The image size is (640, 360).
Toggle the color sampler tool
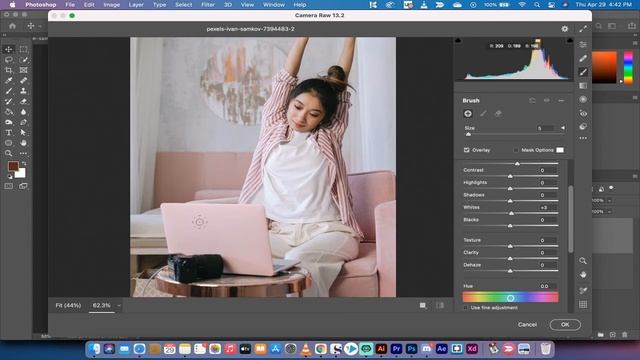tap(583, 290)
